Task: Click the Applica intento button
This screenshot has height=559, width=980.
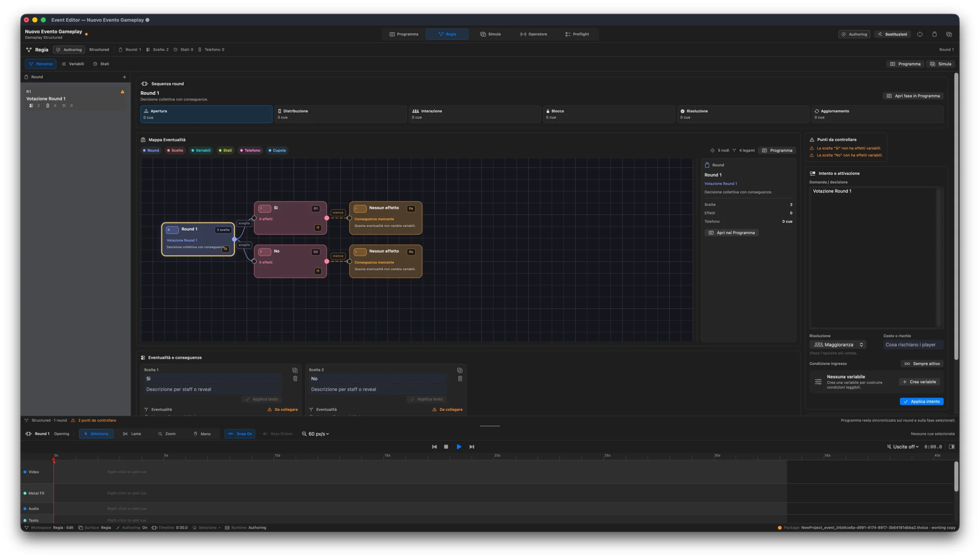Action: pos(922,402)
